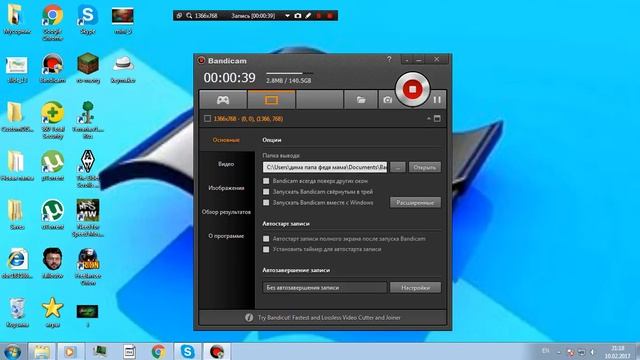Open Chrome from the taskbar
640x360 pixels.
click(159, 351)
